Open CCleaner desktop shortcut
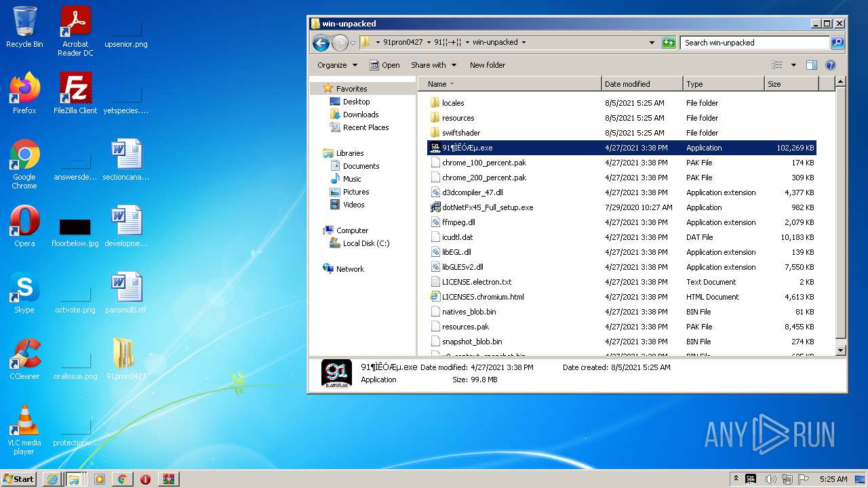The image size is (868, 488). [24, 359]
